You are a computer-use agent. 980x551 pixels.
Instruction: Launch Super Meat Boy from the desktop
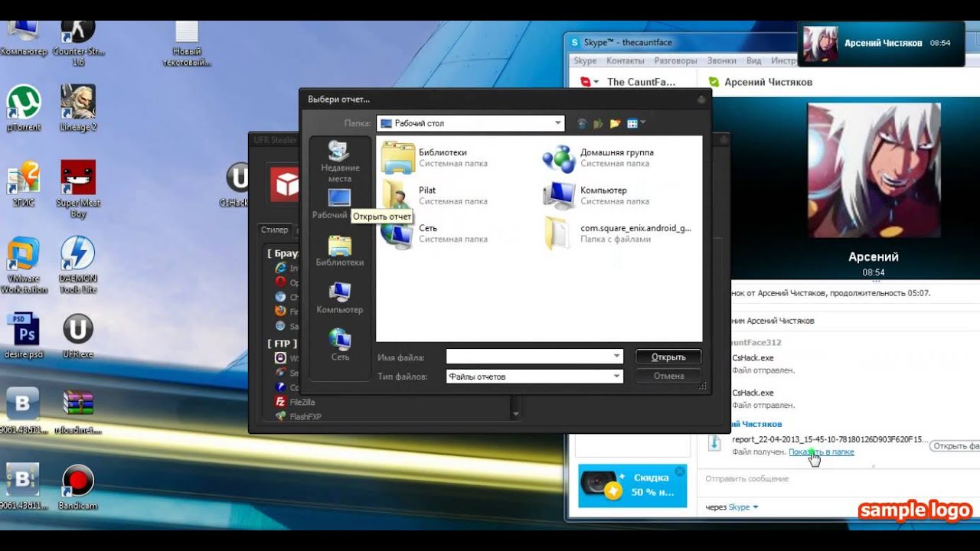click(78, 188)
